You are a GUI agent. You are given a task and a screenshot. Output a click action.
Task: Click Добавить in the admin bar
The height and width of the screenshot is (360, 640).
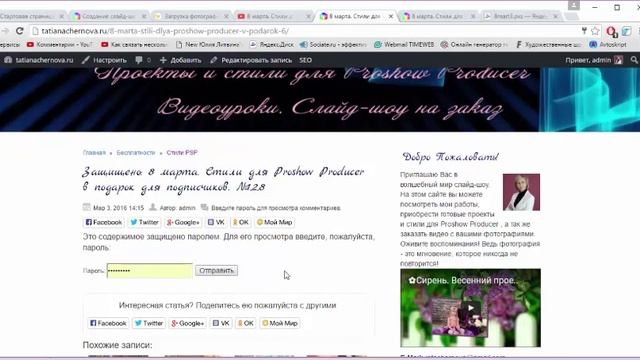click(x=180, y=60)
